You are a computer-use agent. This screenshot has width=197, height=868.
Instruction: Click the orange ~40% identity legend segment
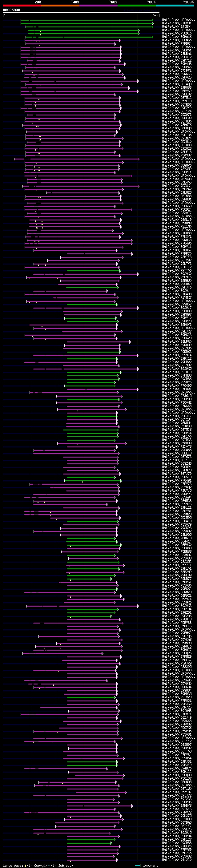[60, 6]
